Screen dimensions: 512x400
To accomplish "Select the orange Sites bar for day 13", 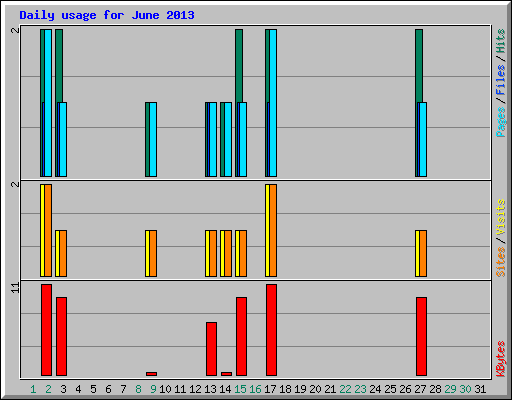I will click(x=213, y=253).
